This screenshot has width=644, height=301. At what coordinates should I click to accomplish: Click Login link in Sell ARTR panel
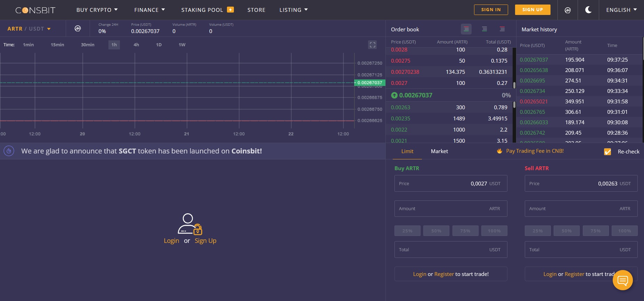(550, 274)
